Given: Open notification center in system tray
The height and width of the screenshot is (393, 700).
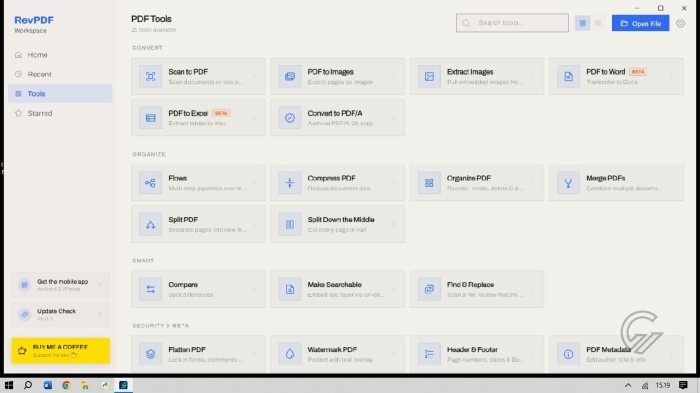Looking at the screenshot, I should point(683,385).
